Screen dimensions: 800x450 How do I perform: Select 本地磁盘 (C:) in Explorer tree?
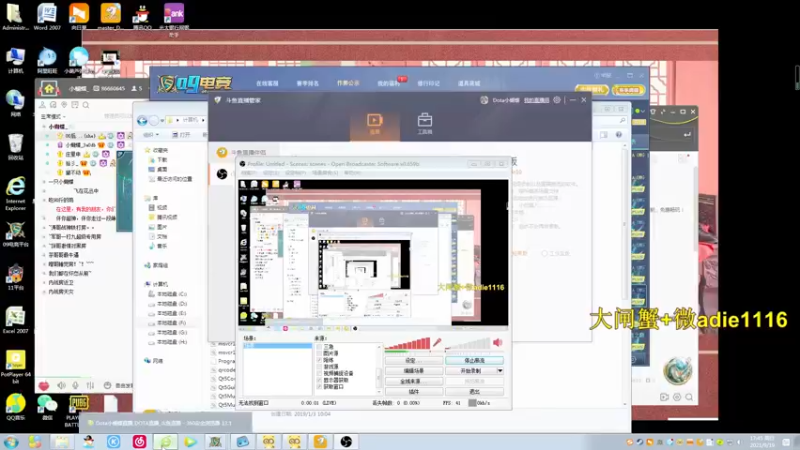pyautogui.click(x=168, y=294)
